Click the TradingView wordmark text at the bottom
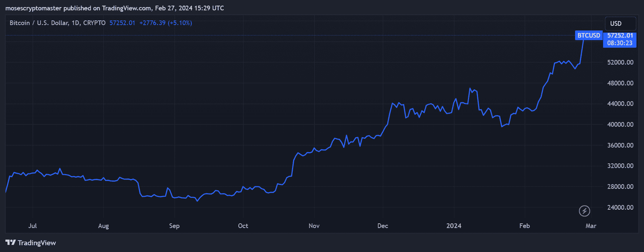 (37, 243)
